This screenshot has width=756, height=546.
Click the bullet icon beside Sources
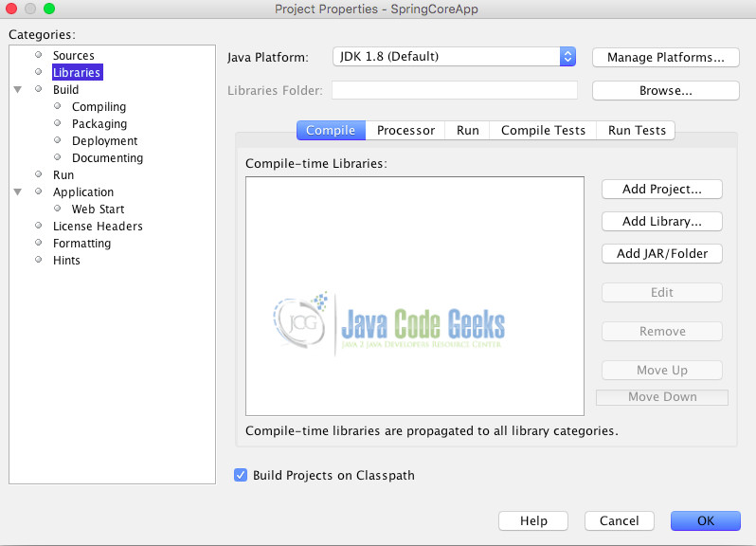pyautogui.click(x=39, y=54)
